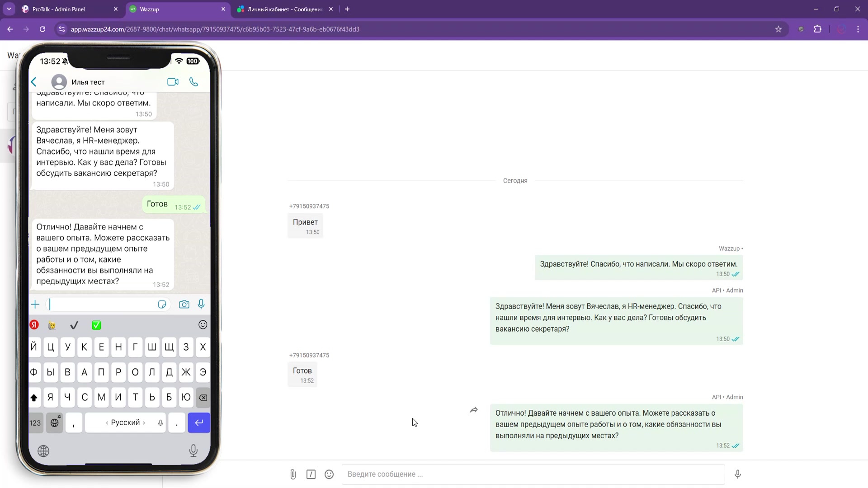
Task: Close the Wazzup browser tab
Action: [223, 9]
